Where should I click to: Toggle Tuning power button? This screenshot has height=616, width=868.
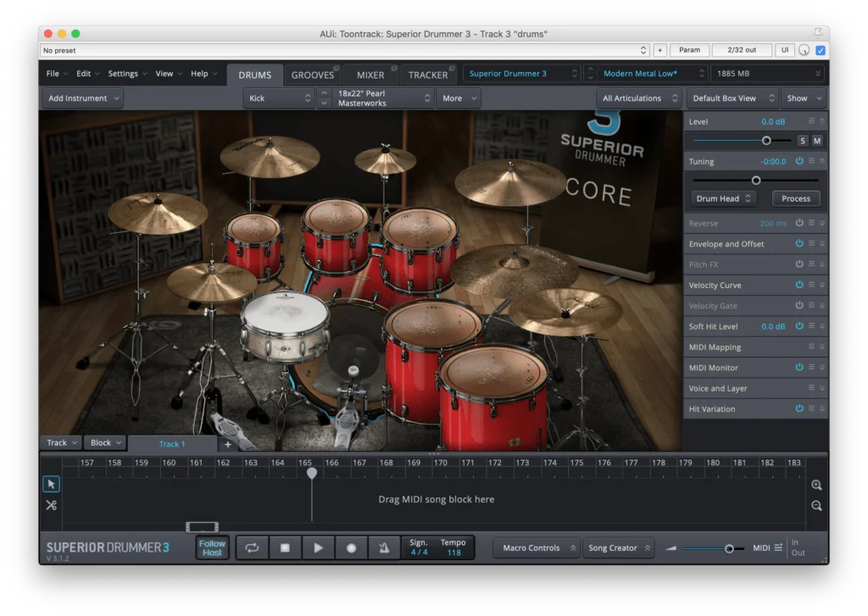(x=799, y=161)
